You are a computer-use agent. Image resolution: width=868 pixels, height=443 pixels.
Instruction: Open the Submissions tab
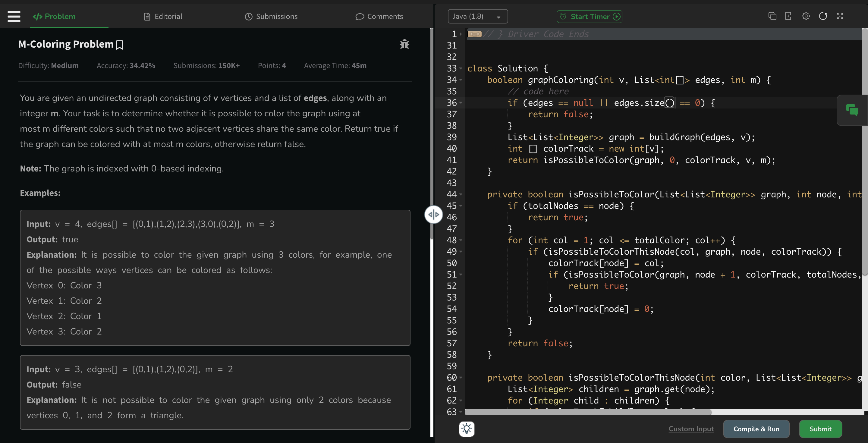click(x=271, y=16)
